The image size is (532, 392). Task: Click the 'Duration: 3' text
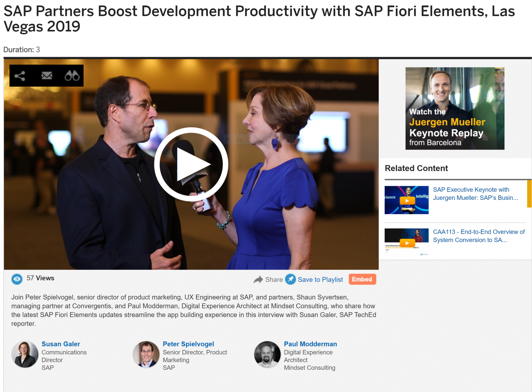[x=22, y=50]
